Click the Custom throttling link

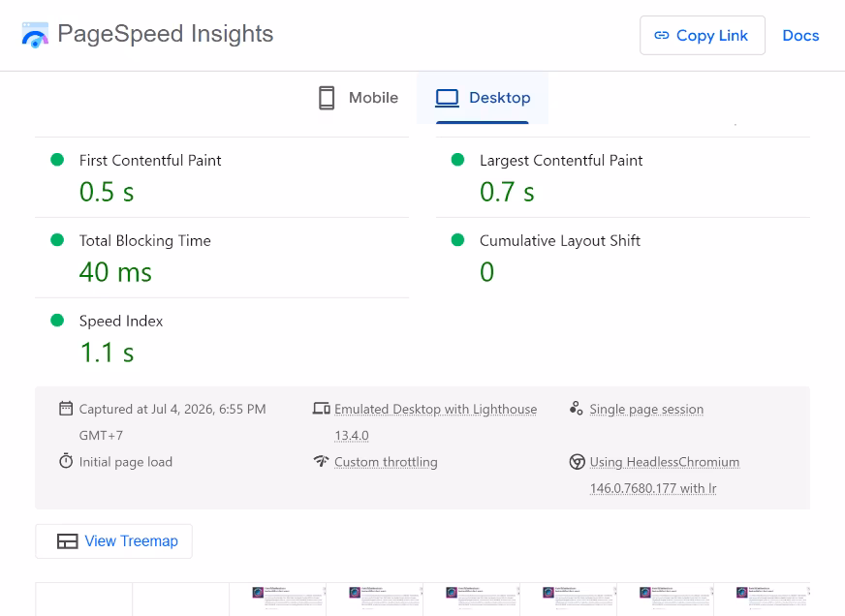386,462
